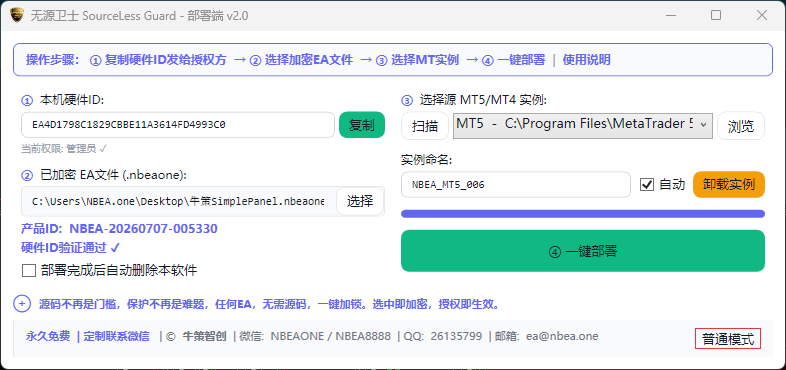
Task: Close the SourceLess Guard window
Action: [x=761, y=16]
